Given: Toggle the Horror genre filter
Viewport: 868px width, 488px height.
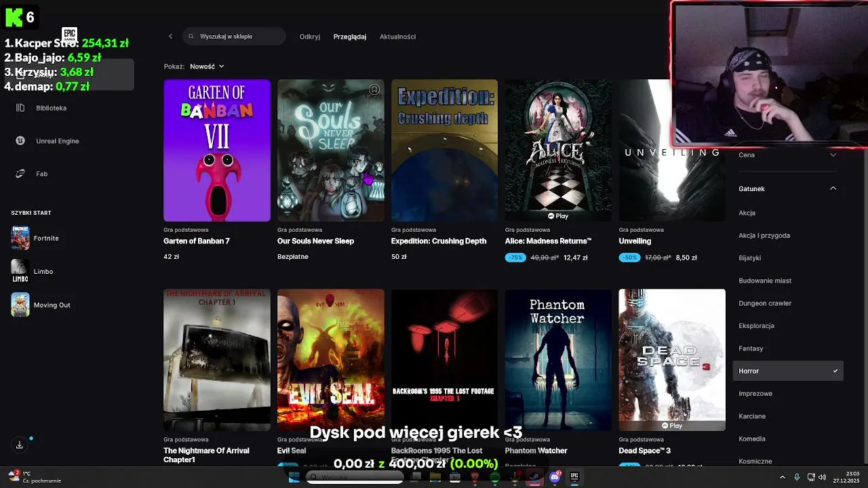Looking at the screenshot, I should pyautogui.click(x=788, y=371).
